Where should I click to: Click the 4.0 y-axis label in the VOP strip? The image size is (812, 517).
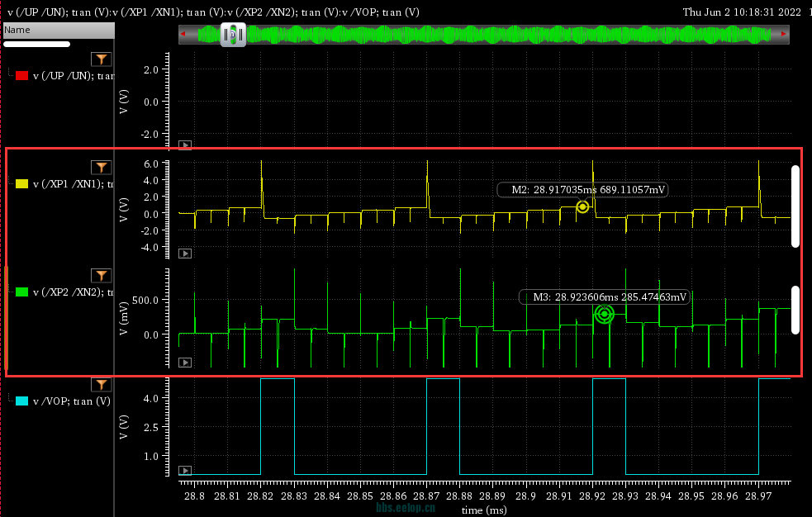[150, 399]
